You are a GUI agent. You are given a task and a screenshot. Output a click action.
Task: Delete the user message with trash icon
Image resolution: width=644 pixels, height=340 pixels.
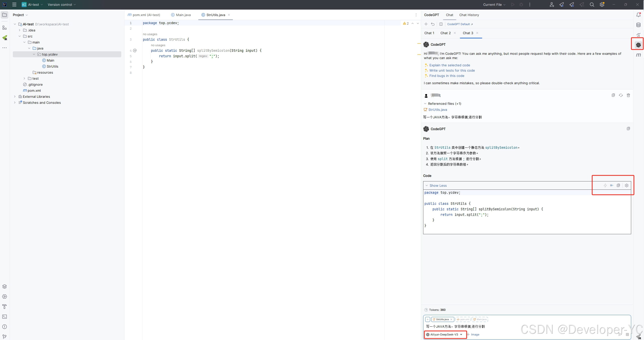(628, 95)
